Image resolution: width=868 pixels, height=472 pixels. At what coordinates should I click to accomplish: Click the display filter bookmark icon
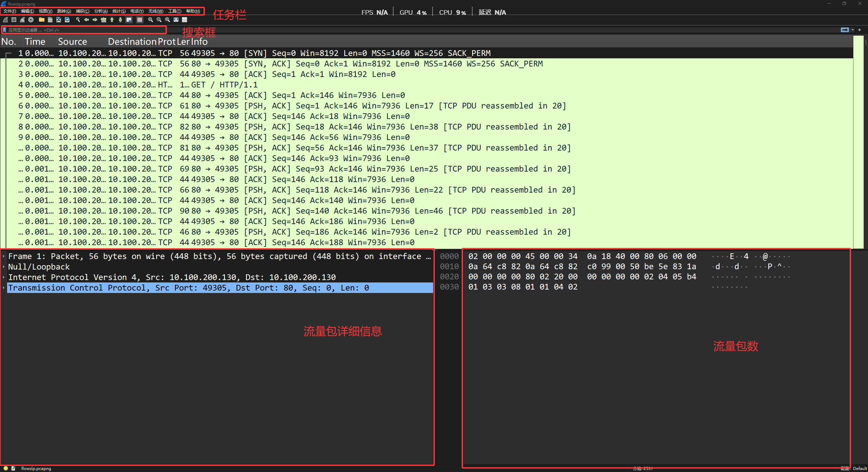(x=5, y=30)
